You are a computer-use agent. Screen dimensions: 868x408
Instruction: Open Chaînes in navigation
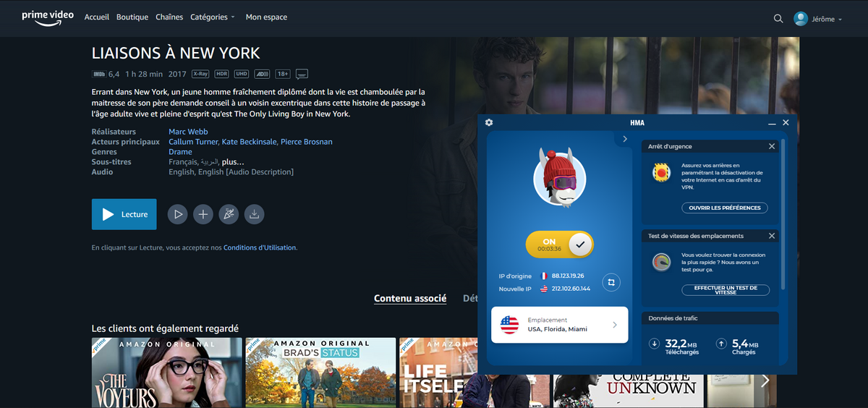click(x=169, y=17)
